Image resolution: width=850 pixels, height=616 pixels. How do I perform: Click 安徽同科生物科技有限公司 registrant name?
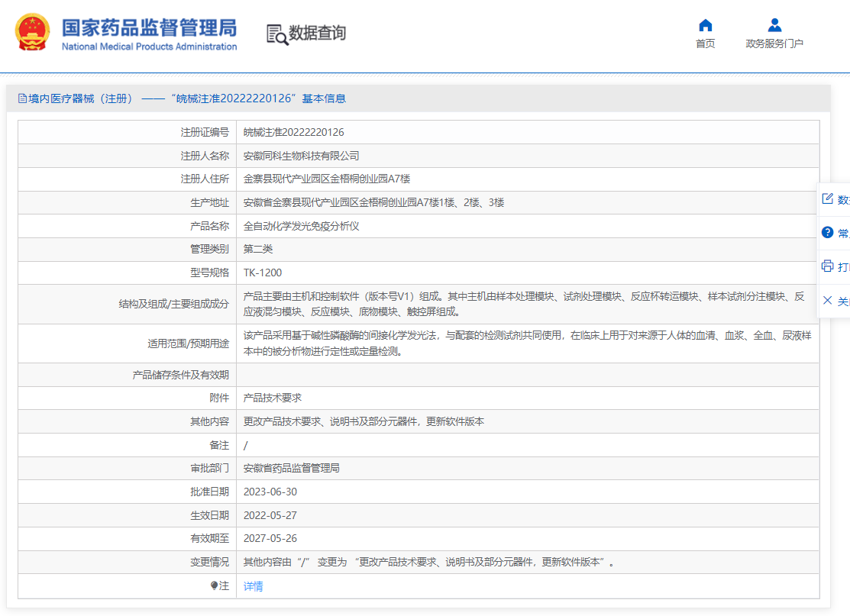pyautogui.click(x=302, y=156)
